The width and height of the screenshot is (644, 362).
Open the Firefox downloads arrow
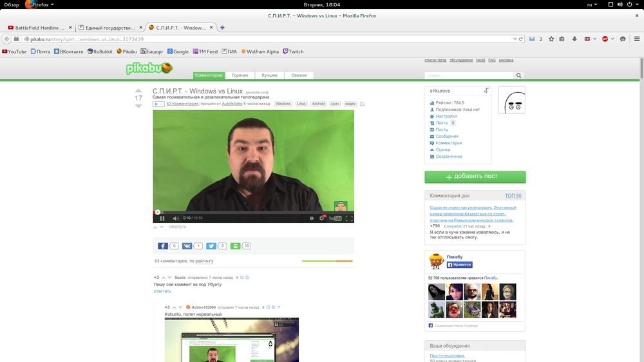(x=574, y=39)
